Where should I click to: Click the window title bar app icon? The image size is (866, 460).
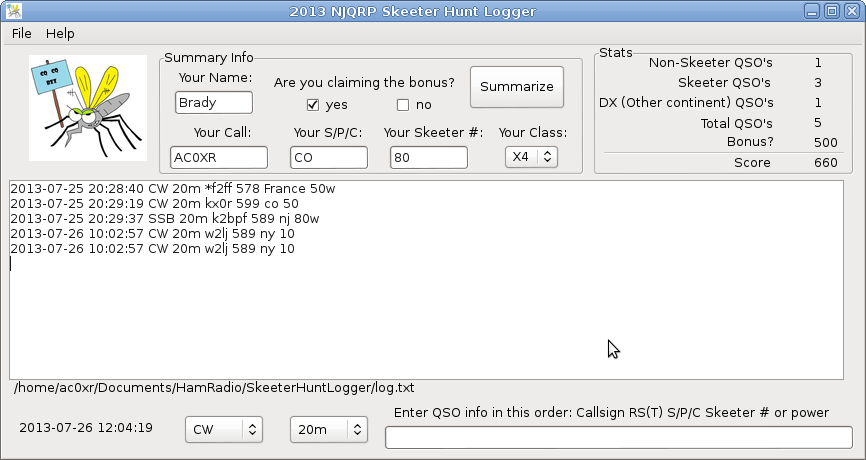tap(14, 11)
